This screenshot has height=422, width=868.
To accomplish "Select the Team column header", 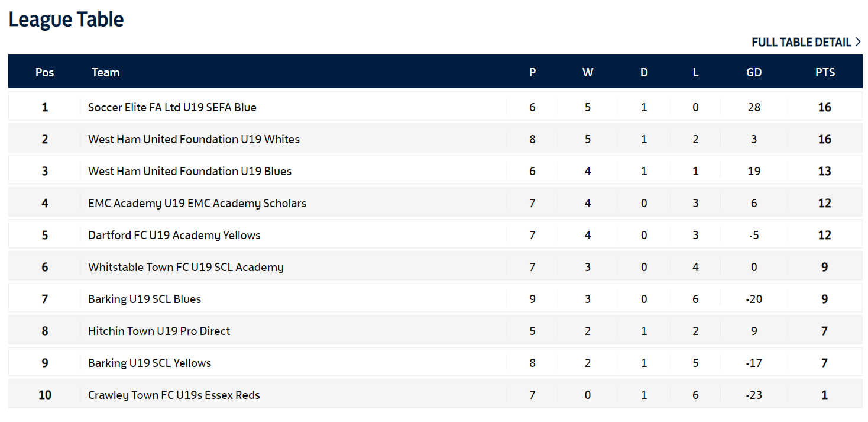I will point(106,72).
